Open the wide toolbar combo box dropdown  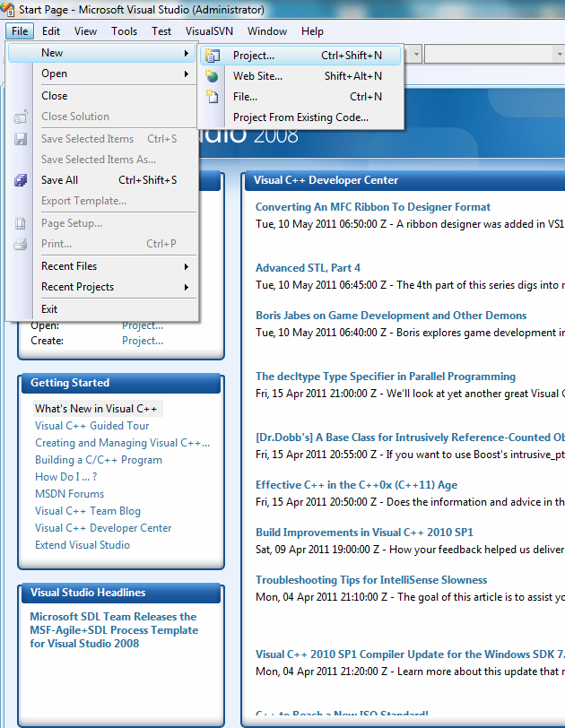[559, 55]
